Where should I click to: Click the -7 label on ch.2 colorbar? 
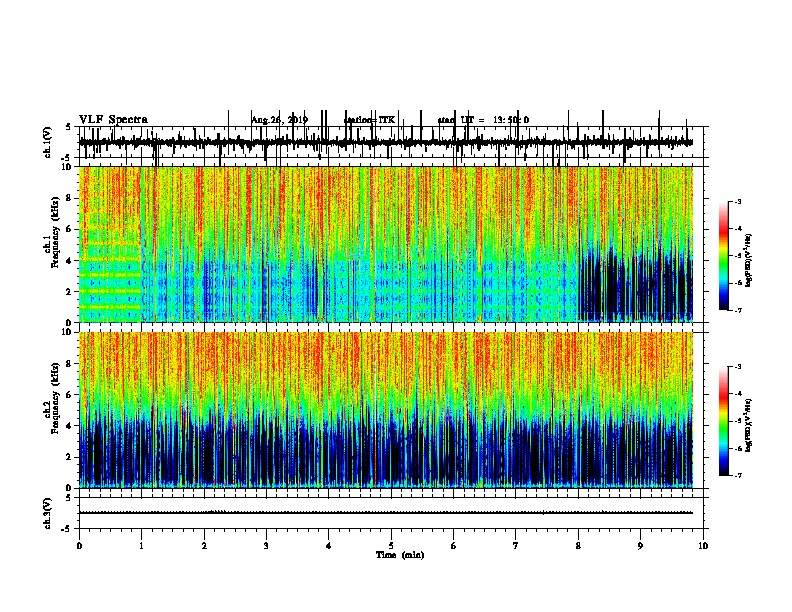pos(737,475)
